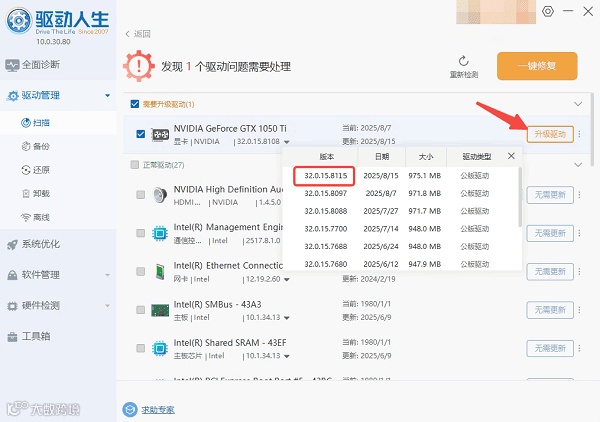Open more options for Intel Ethernet Connection row
600x422 pixels.
[x=579, y=272]
